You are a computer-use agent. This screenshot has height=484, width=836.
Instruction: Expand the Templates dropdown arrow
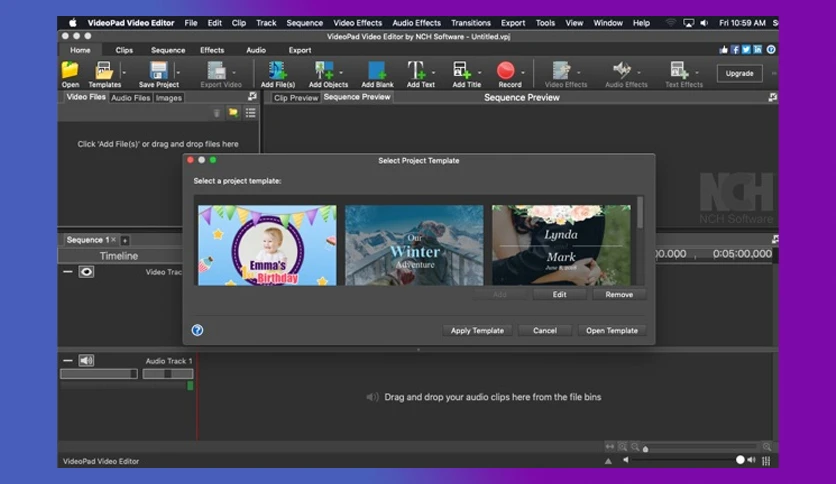pyautogui.click(x=124, y=72)
